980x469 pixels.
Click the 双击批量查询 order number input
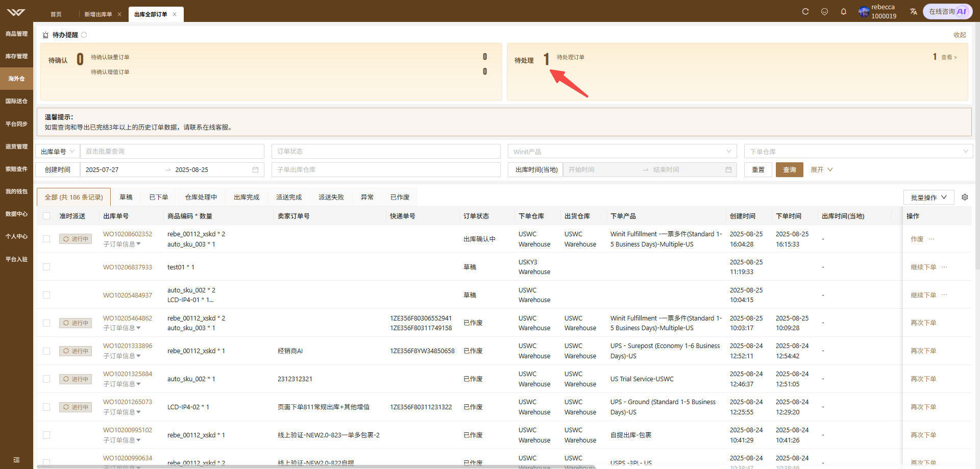coord(172,152)
